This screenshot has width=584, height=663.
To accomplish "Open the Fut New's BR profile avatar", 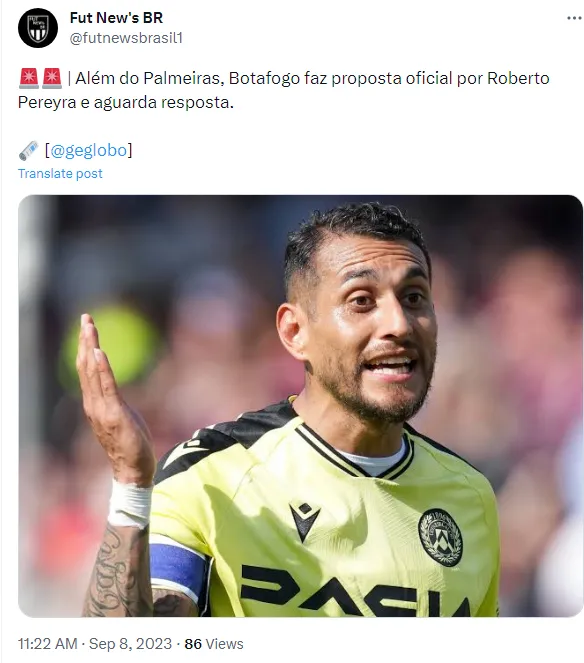I will tap(38, 28).
